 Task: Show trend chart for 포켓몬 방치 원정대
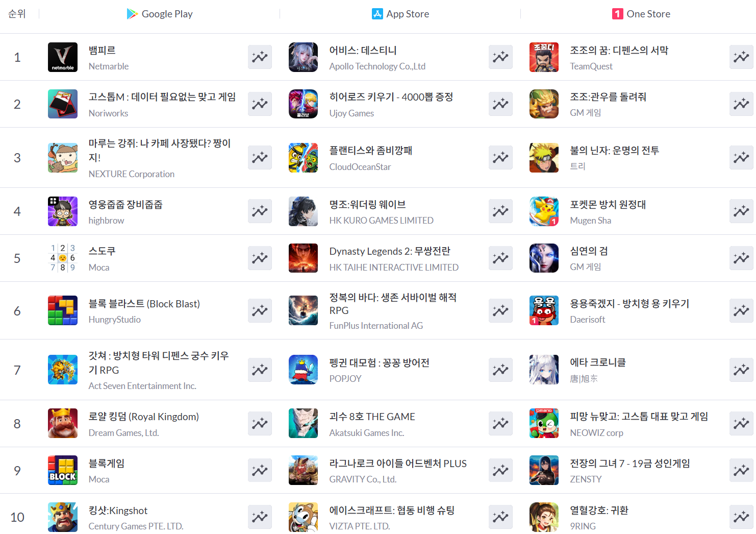(x=741, y=211)
